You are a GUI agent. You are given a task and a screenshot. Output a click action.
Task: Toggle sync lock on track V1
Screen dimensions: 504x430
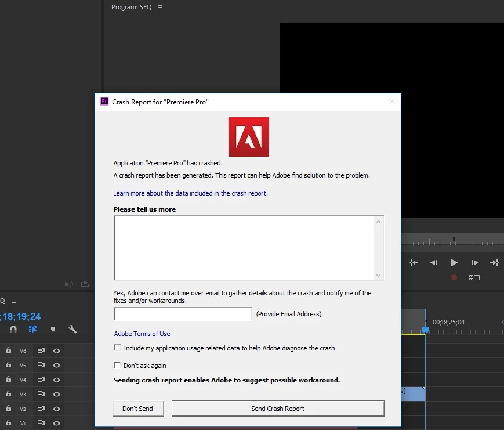point(41,423)
